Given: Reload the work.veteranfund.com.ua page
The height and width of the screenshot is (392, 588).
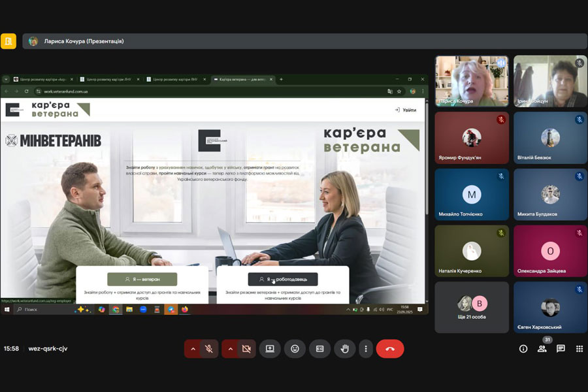Looking at the screenshot, I should 26,91.
